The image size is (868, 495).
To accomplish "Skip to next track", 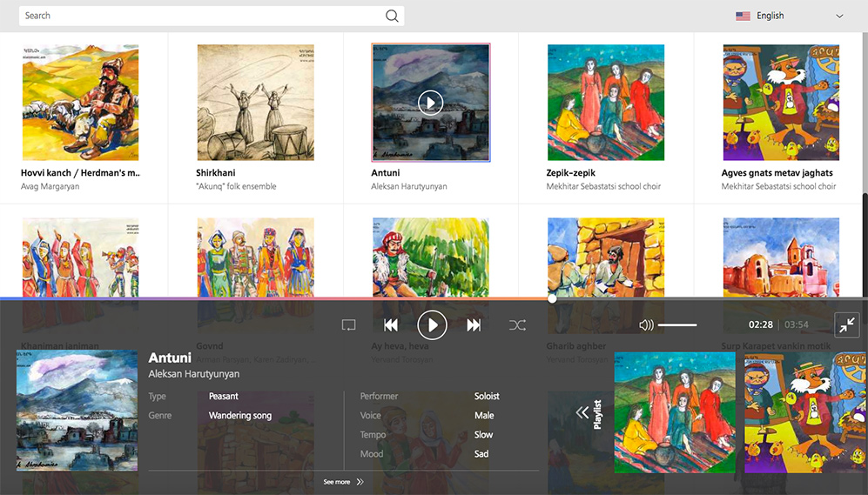I will 474,325.
